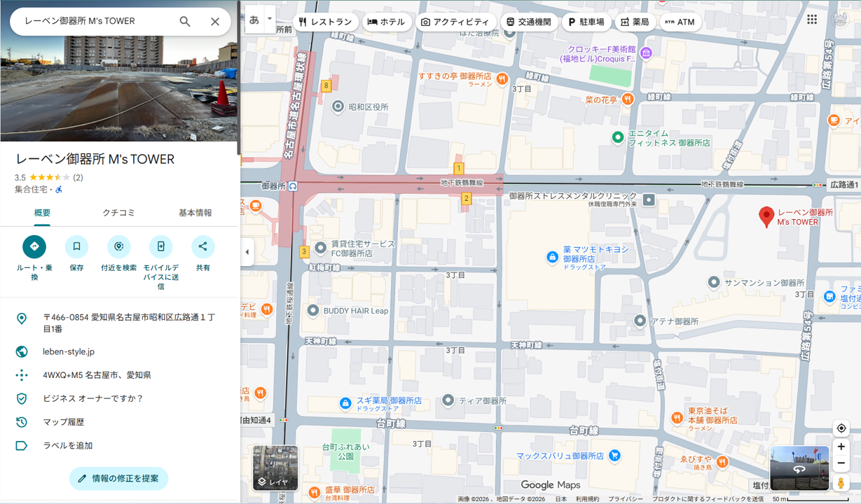Click 情報の修正を提案 button

coord(119,479)
